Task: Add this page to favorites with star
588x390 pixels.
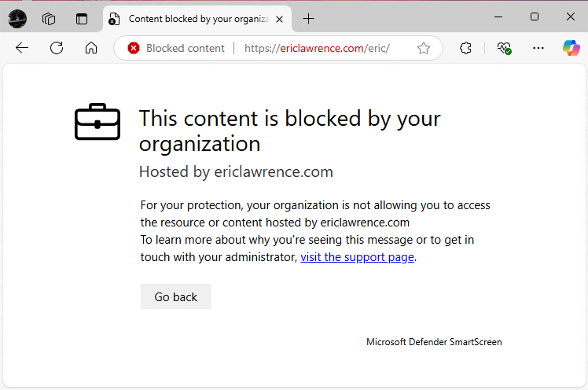Action: (424, 48)
